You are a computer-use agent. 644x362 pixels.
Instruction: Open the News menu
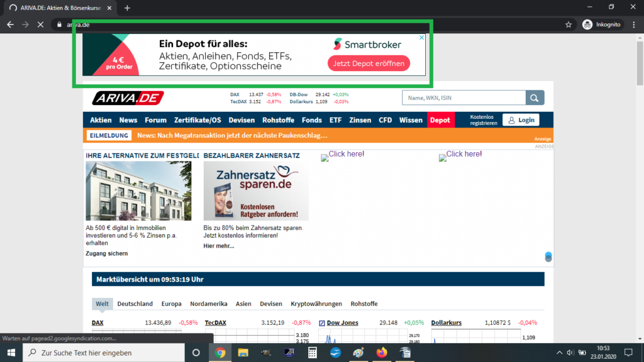128,120
